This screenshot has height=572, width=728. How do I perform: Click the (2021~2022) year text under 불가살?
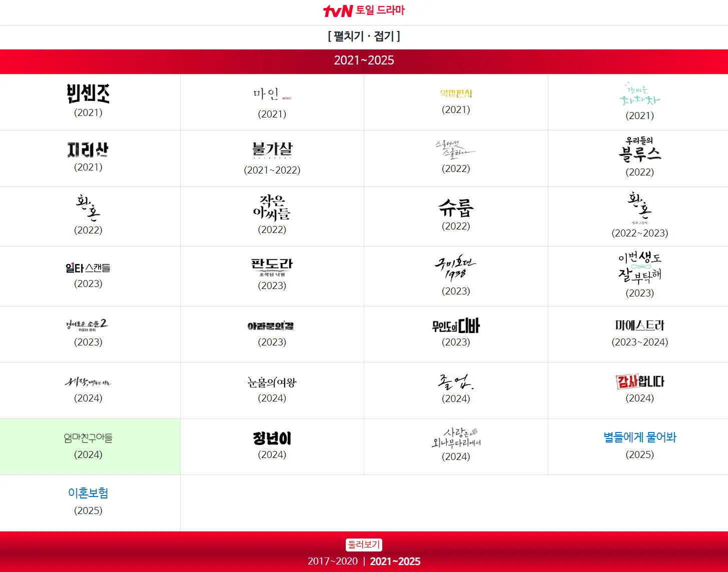click(x=272, y=170)
